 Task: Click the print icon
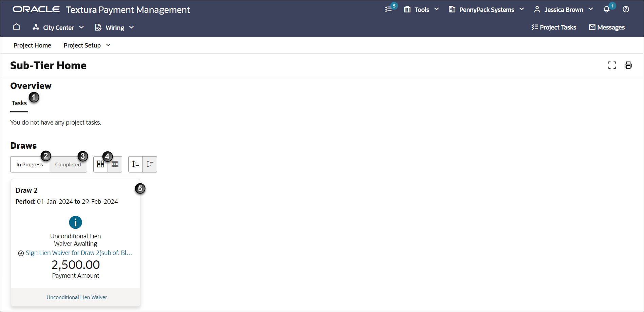pos(628,65)
